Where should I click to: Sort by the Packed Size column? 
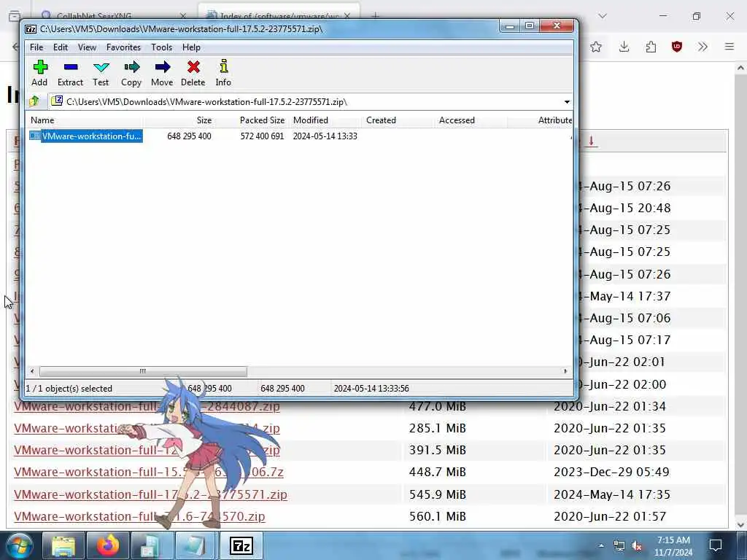pos(252,120)
